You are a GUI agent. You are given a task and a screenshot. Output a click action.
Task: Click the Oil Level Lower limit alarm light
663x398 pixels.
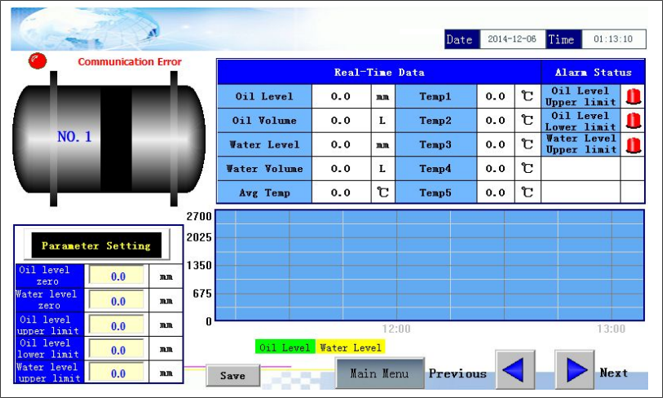633,121
